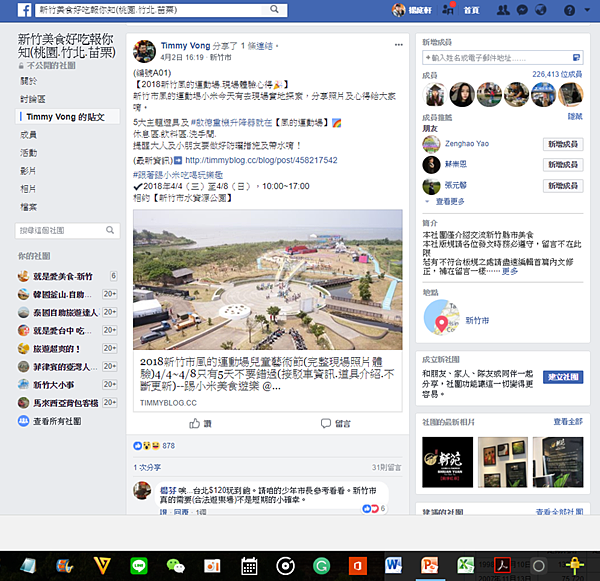Screen dimensions: 600x581
Task: Click the add member name input field
Action: coord(502,58)
